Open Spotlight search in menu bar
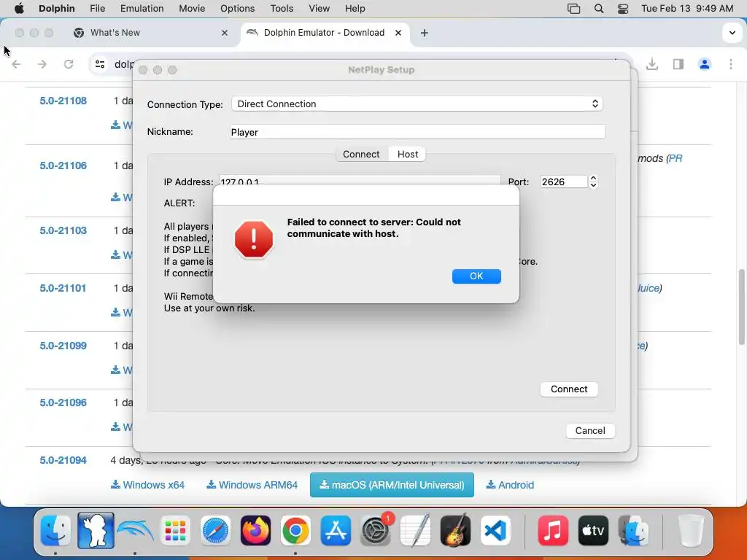Viewport: 747px width, 560px height. [x=599, y=9]
